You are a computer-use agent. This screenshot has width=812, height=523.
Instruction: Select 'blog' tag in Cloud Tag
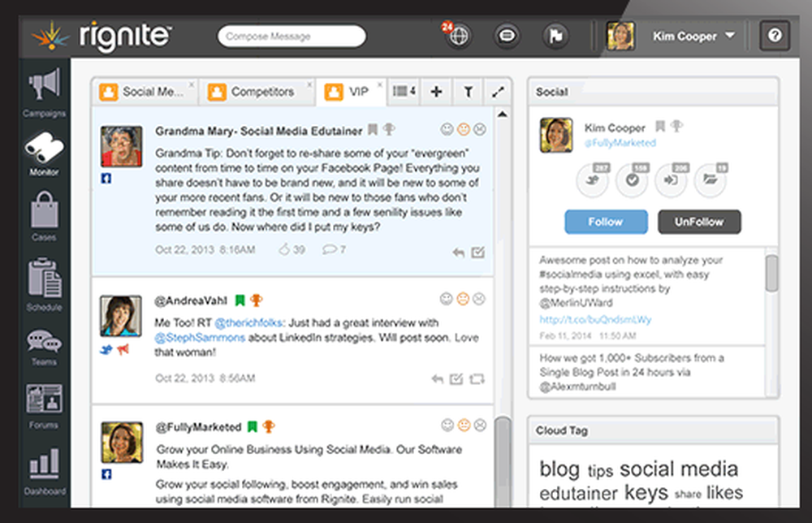[559, 469]
